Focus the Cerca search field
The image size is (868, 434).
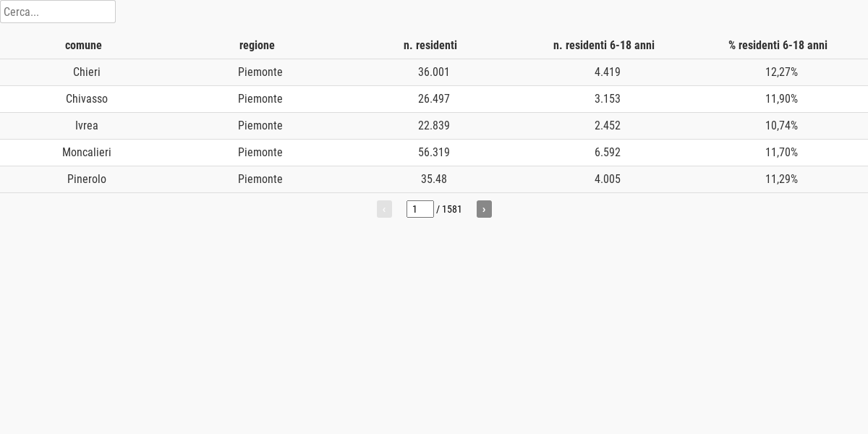(58, 12)
